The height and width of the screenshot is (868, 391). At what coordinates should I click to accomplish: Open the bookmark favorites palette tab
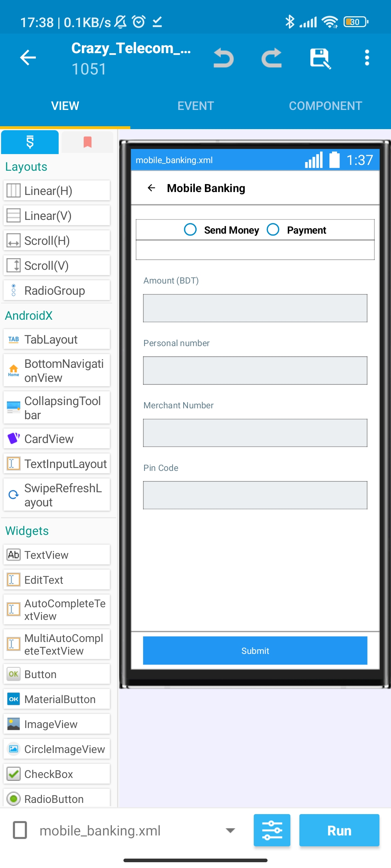(x=87, y=142)
